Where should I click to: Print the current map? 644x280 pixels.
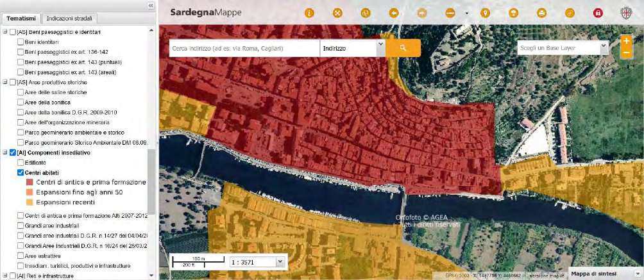tap(541, 13)
